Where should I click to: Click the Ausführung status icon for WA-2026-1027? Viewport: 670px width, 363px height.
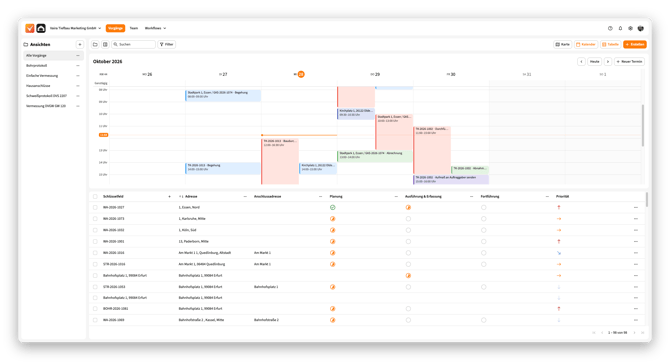pos(408,208)
